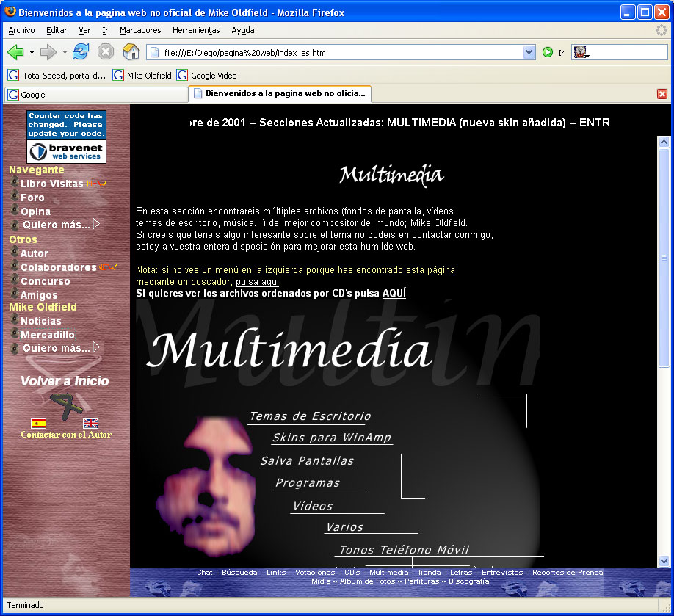Open the Mike Oldfield bookmark
Image resolution: width=674 pixels, height=616 pixels.
click(x=142, y=75)
